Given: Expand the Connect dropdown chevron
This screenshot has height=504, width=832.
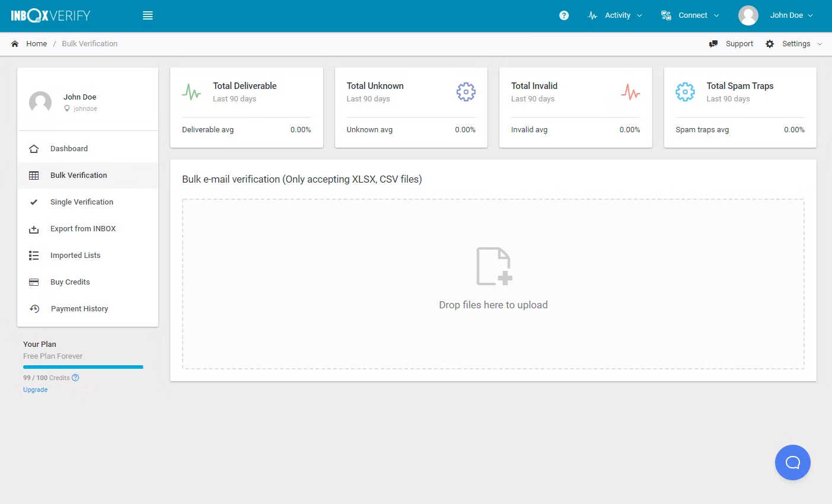Looking at the screenshot, I should tap(716, 16).
